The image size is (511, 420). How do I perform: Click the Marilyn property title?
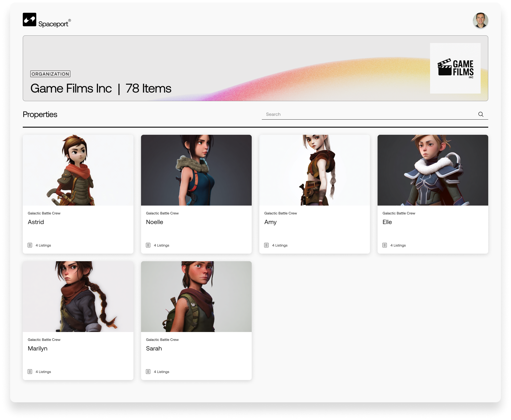38,348
